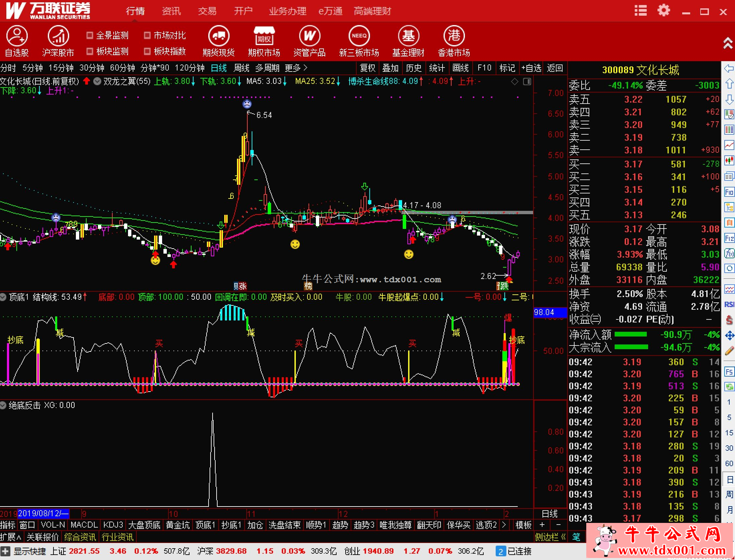Select the 15分钟 period tab
This screenshot has width=735, height=560.
click(61, 68)
